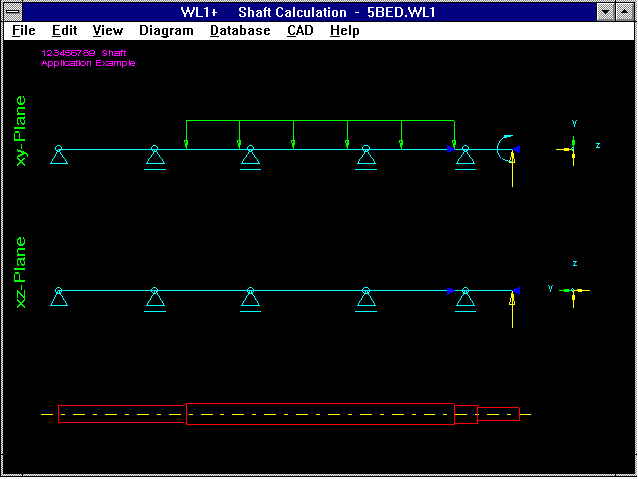The height and width of the screenshot is (479, 638).
Task: Open the window system control menu box
Action: coord(13,11)
